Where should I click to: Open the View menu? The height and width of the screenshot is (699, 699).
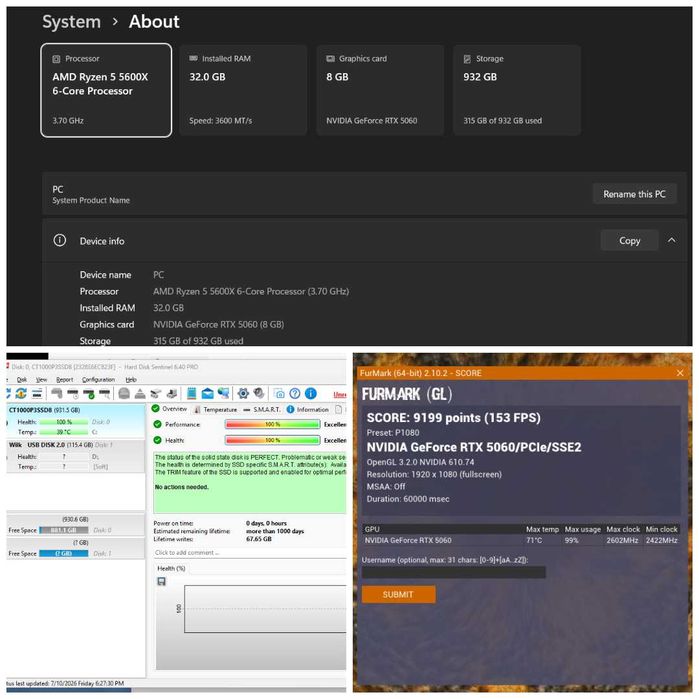coord(41,379)
